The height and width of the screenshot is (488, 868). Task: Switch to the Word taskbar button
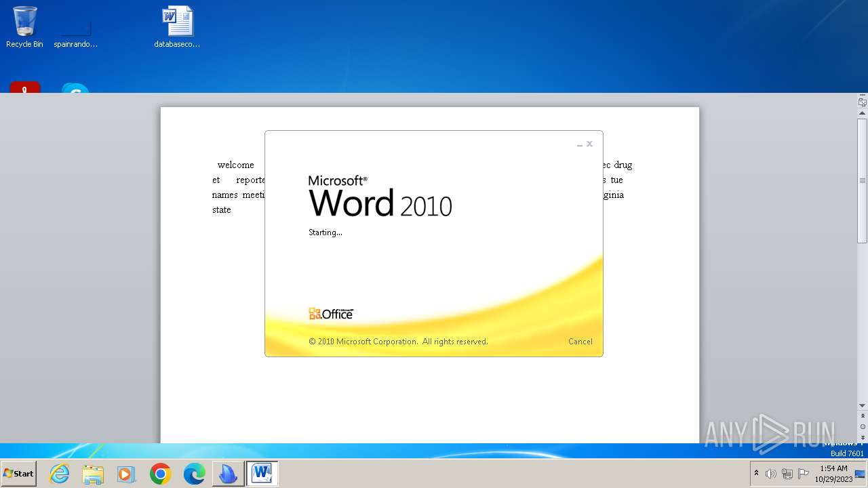262,474
